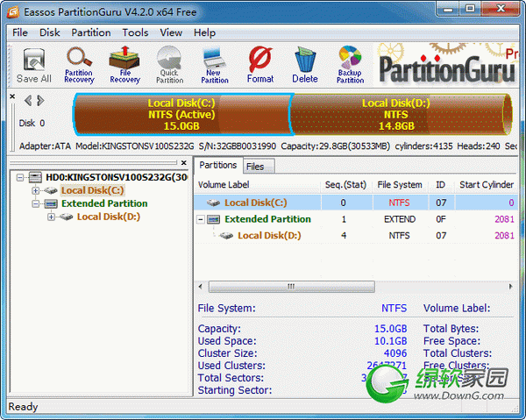Click the Local Disk(D:) drive icon in tree
Viewport: 526px width, 420px height.
coord(66,217)
